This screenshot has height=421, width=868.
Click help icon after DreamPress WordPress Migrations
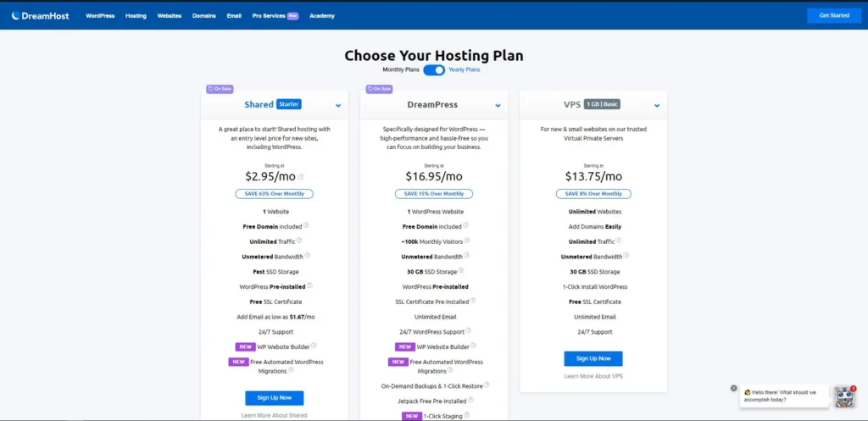click(x=450, y=370)
